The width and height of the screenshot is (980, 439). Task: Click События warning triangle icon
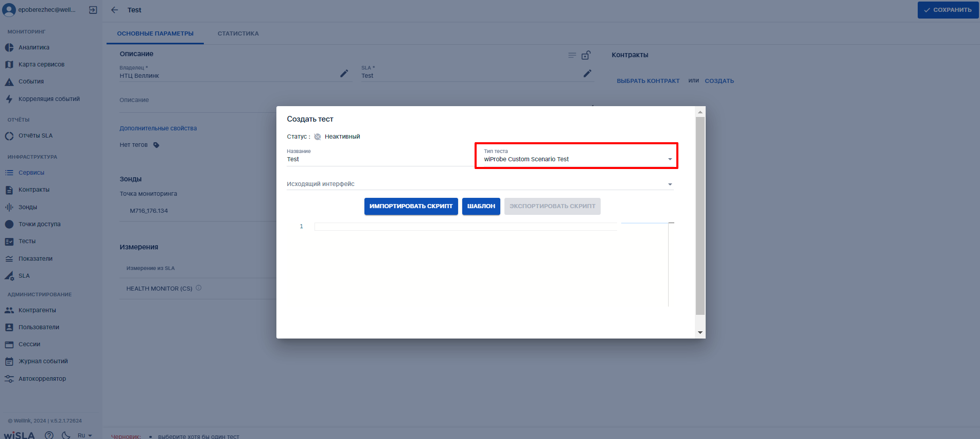(9, 82)
